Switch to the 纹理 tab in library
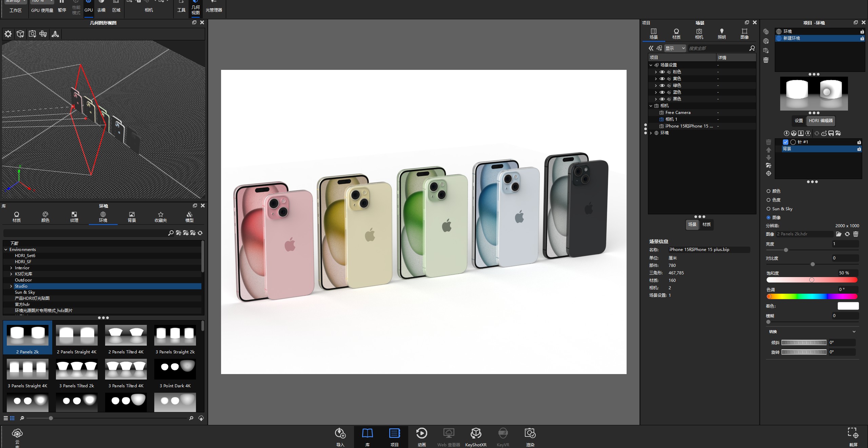 click(x=74, y=217)
